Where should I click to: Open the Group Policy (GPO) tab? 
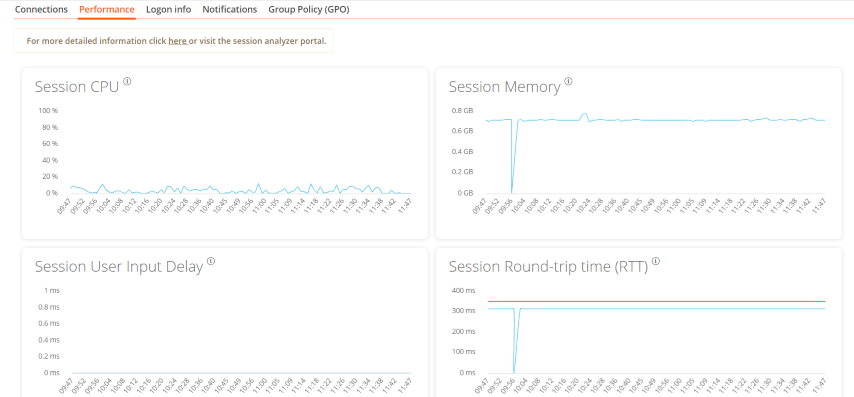[309, 9]
